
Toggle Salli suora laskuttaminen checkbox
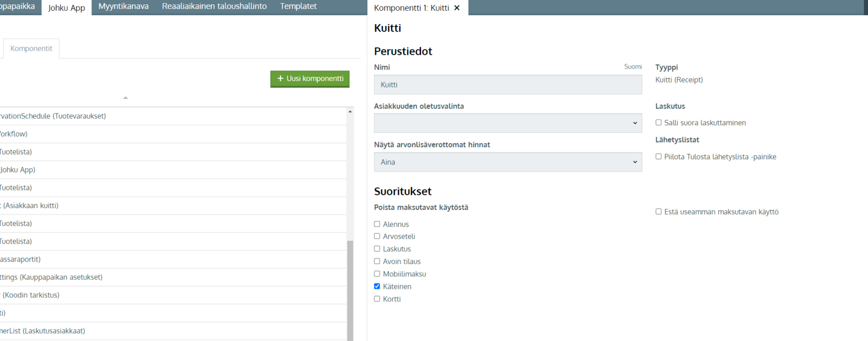[659, 123]
